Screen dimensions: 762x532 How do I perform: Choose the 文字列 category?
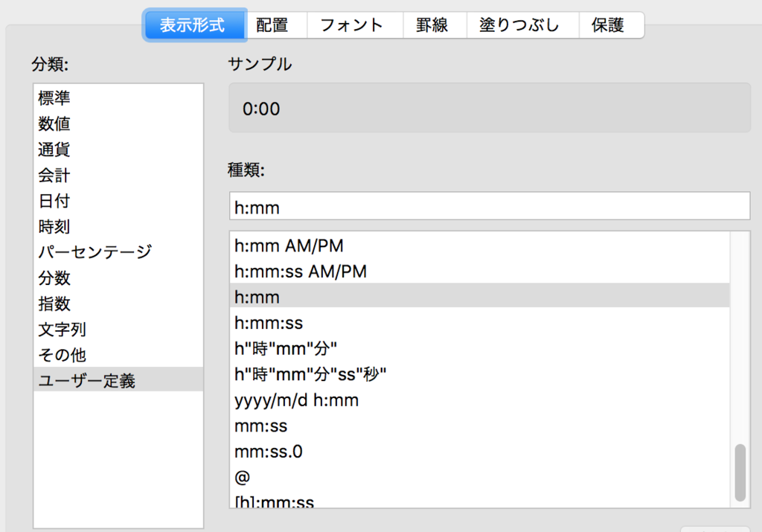click(118, 330)
